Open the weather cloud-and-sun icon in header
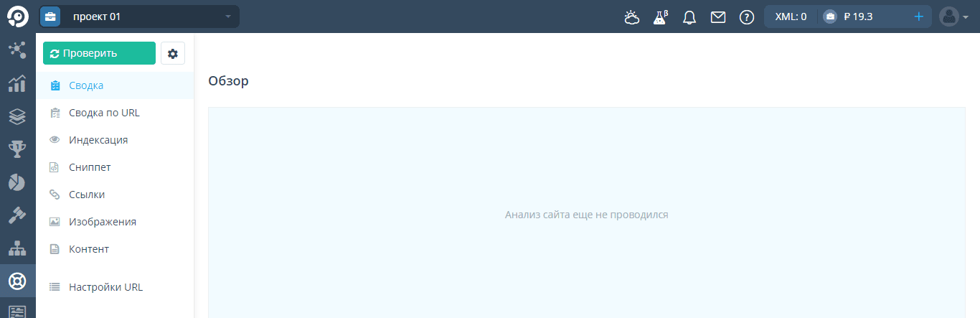Screen dimensions: 980x318 pyautogui.click(x=632, y=17)
